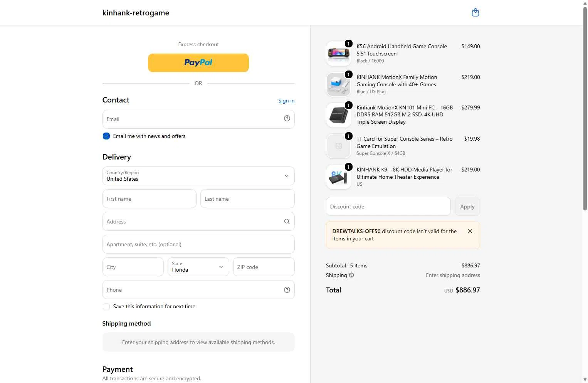
Task: Click the "Black / 16000" variant text
Action: [370, 61]
